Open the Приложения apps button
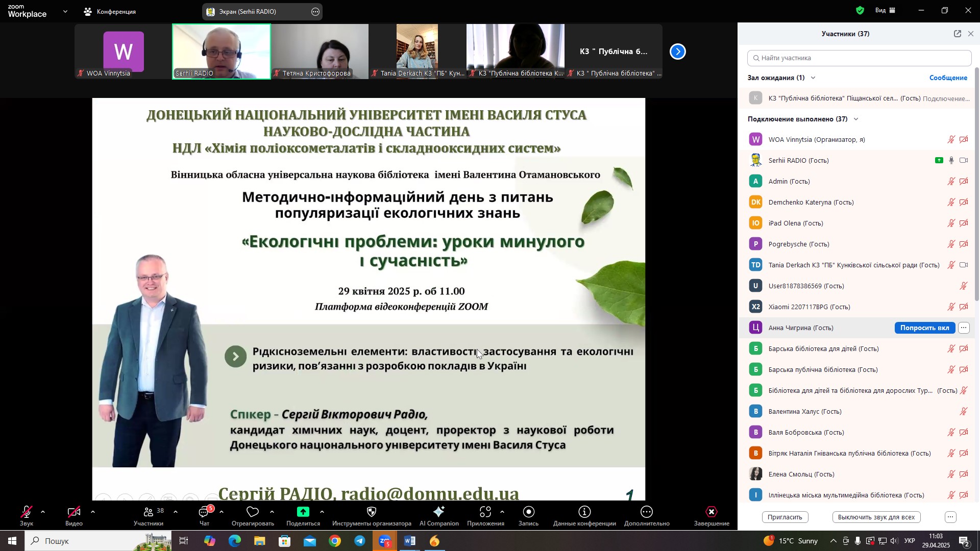Image resolution: width=980 pixels, height=551 pixels. point(485,516)
